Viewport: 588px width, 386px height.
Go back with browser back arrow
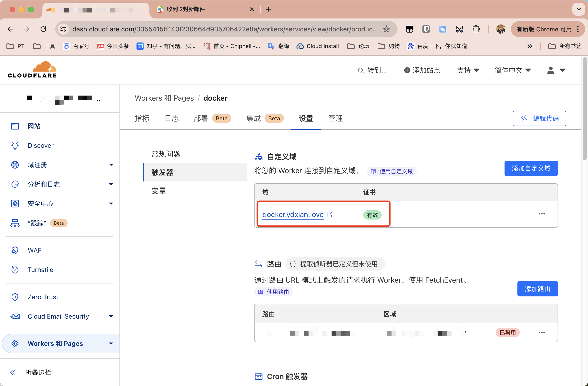pyautogui.click(x=10, y=29)
